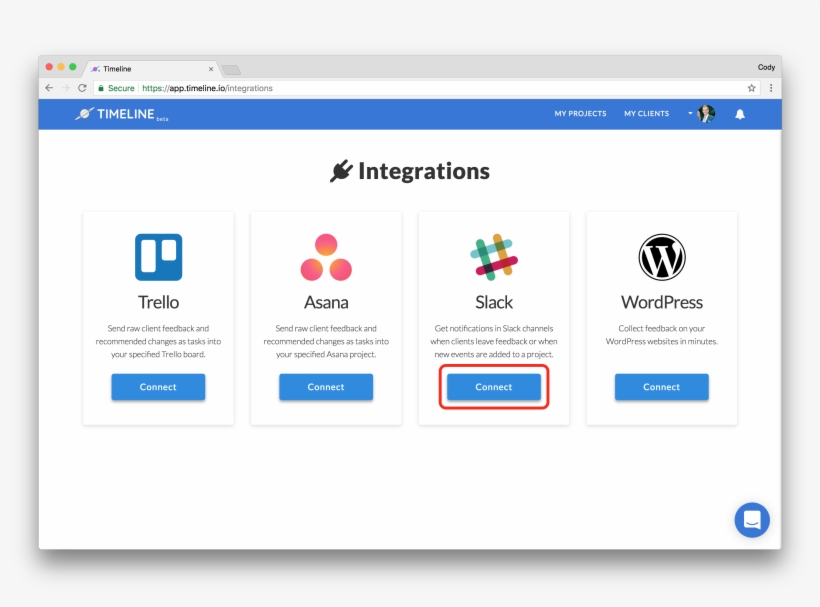The width and height of the screenshot is (820, 607).
Task: Open the notifications bell
Action: coord(739,114)
